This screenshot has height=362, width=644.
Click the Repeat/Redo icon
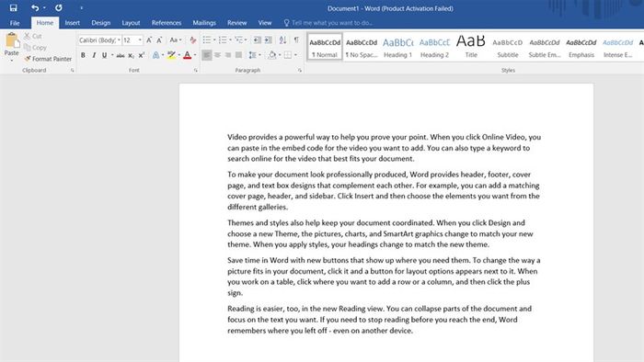59,7
